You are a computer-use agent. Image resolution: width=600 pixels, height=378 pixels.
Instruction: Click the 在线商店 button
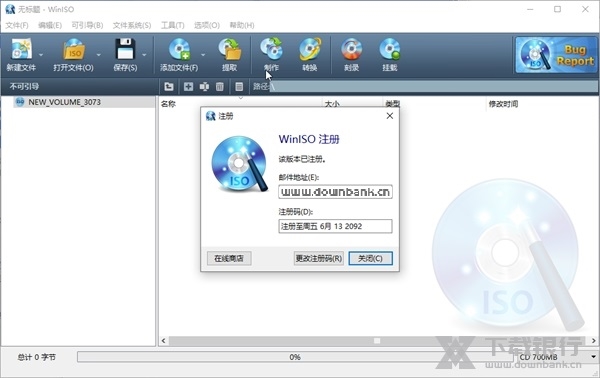(229, 258)
